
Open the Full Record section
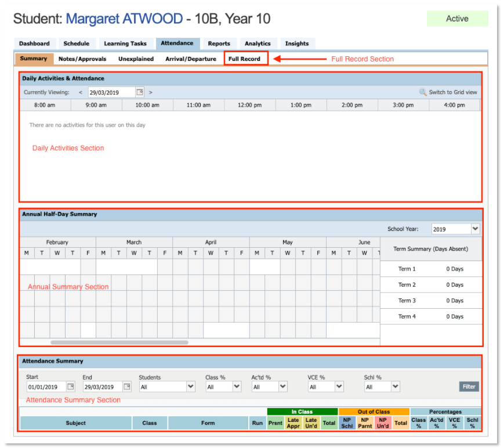245,59
